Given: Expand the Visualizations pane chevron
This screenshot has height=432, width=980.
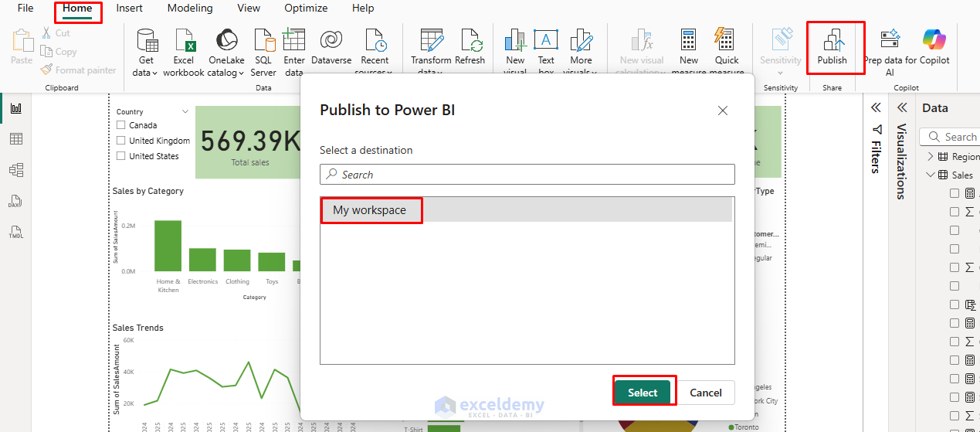Looking at the screenshot, I should tap(901, 108).
